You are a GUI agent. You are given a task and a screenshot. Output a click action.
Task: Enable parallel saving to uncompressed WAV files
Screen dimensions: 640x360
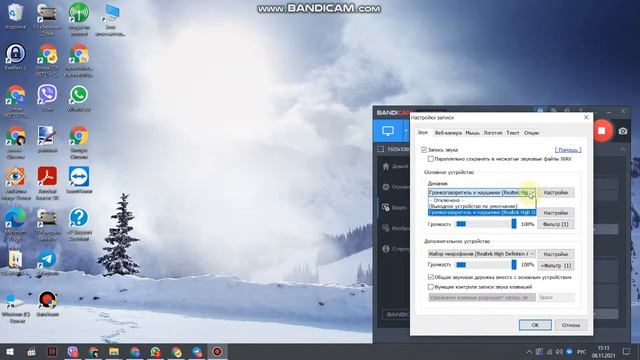tap(431, 159)
